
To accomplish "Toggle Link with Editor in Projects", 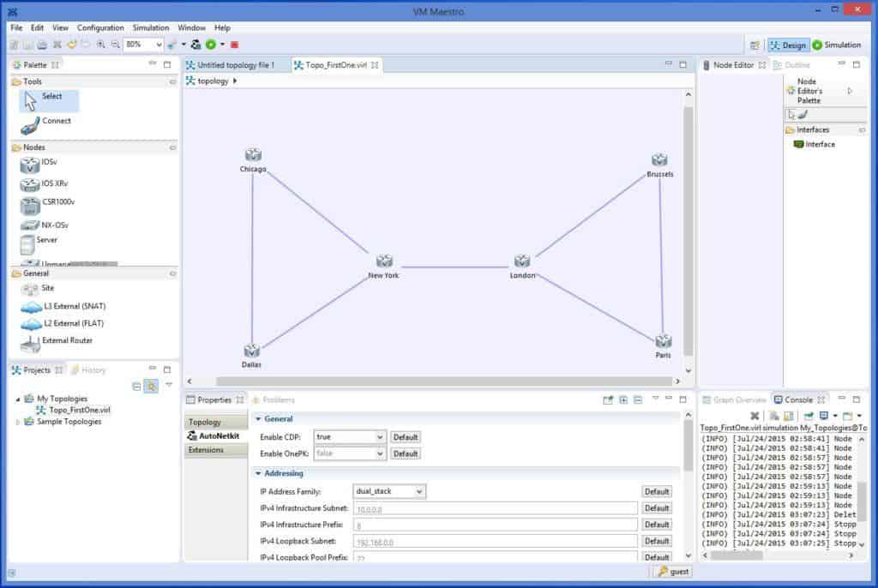I will tap(151, 387).
